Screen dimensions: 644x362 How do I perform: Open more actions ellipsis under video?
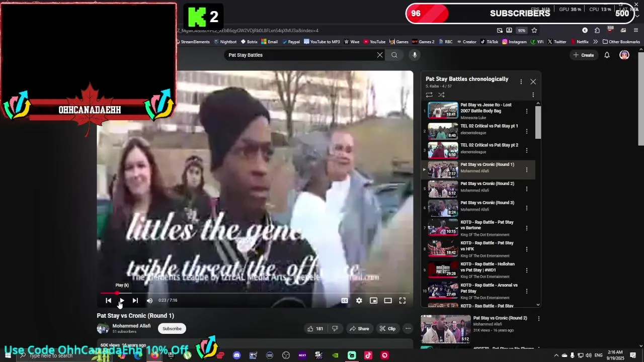point(408,329)
